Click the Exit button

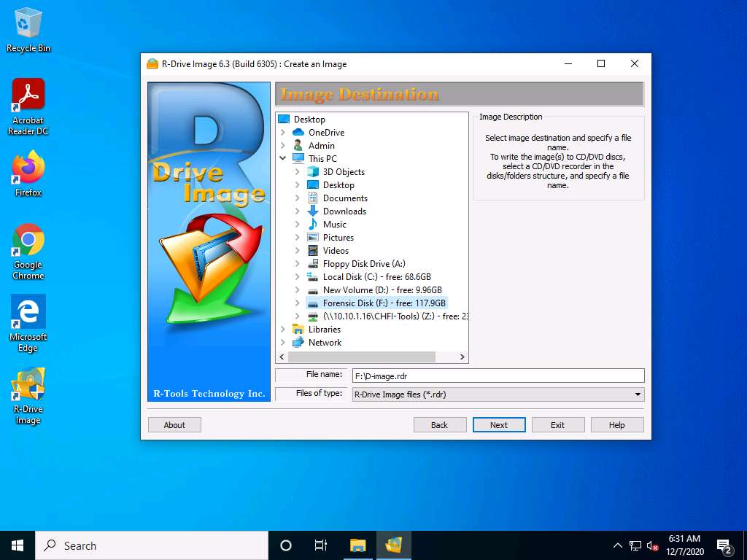tap(558, 425)
